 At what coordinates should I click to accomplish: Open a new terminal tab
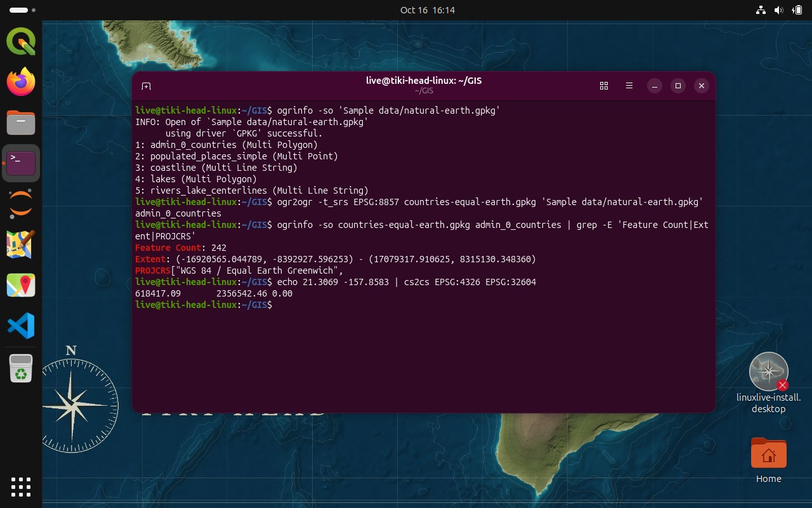(x=146, y=86)
